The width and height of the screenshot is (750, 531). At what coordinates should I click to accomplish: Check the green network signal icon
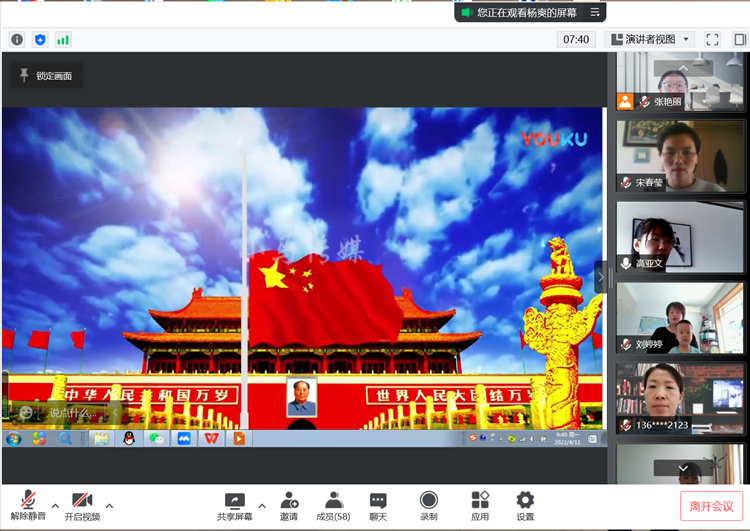pos(63,39)
